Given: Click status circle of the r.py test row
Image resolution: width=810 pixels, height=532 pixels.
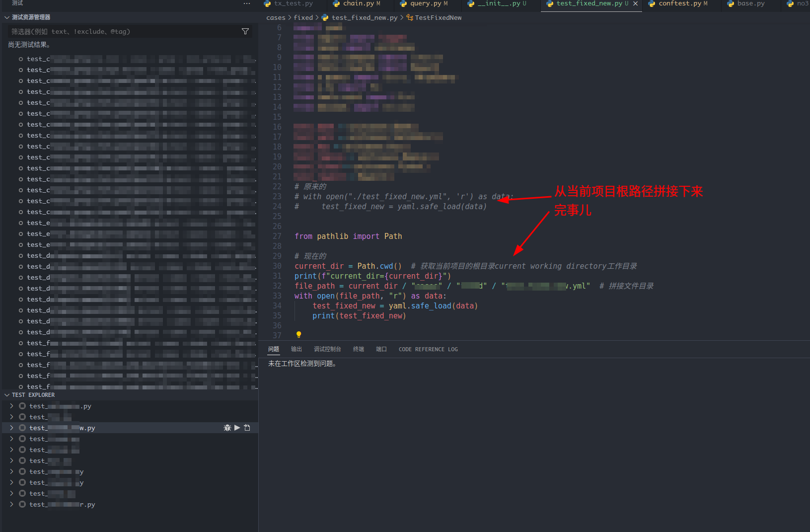Looking at the screenshot, I should point(22,504).
